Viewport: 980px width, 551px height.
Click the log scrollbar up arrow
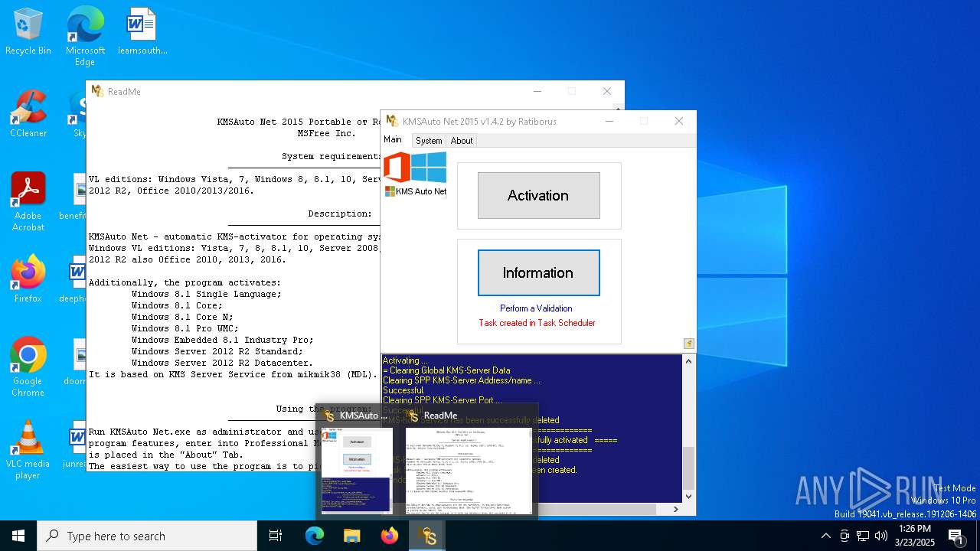point(688,361)
